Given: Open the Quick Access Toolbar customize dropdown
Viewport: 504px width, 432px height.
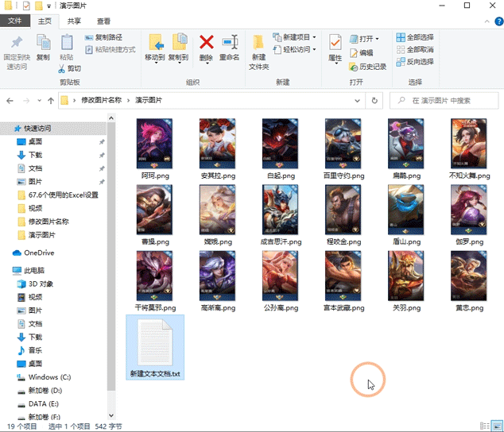Looking at the screenshot, I should pyautogui.click(x=48, y=6).
